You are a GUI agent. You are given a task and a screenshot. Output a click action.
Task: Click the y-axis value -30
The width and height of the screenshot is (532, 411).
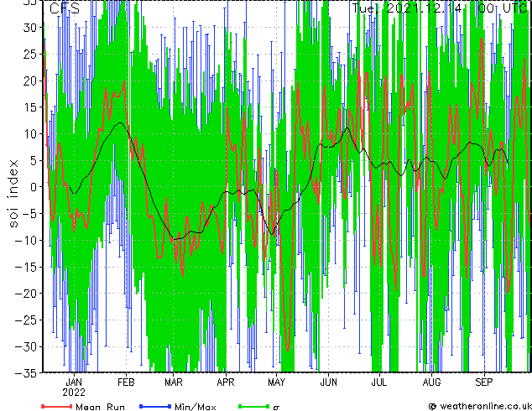pos(26,346)
